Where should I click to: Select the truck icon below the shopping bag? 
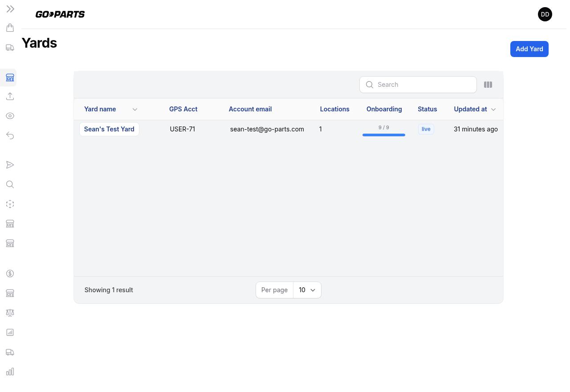tap(10, 48)
